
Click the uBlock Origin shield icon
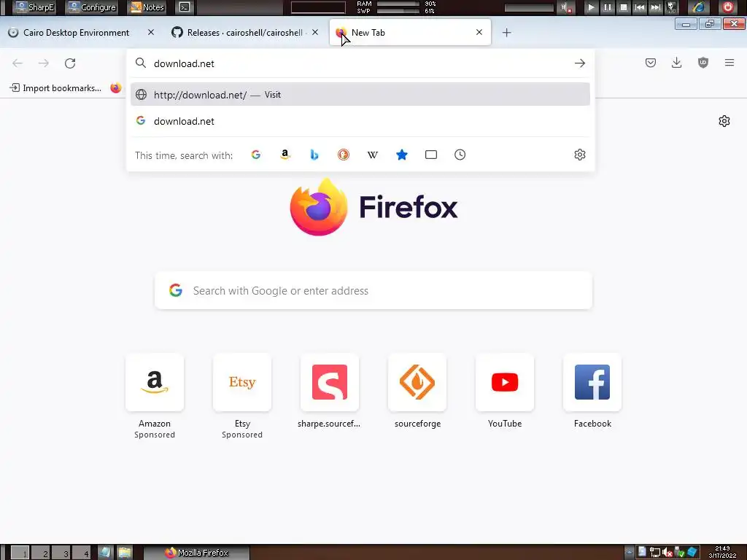click(703, 63)
